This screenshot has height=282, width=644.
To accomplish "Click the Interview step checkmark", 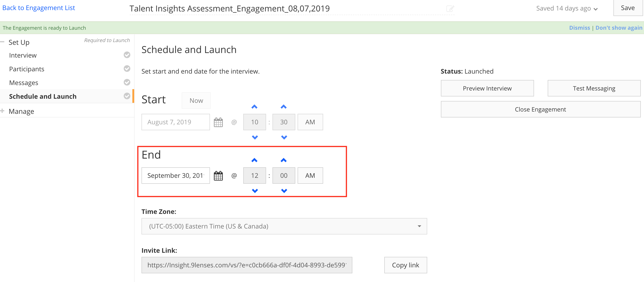I will [x=127, y=55].
